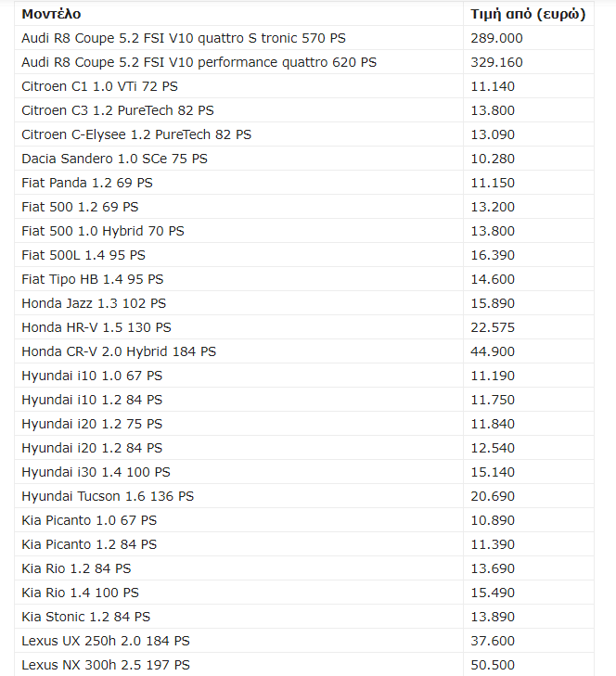Viewport: 616px width, 676px height.
Task: Select the Lexus UX 250h 2.0 row
Action: [x=304, y=641]
